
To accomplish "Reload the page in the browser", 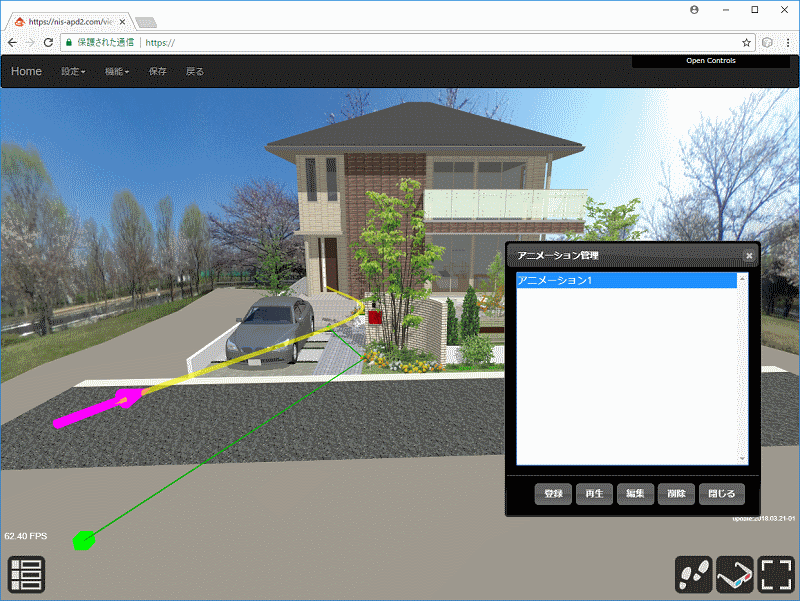I will coord(48,43).
